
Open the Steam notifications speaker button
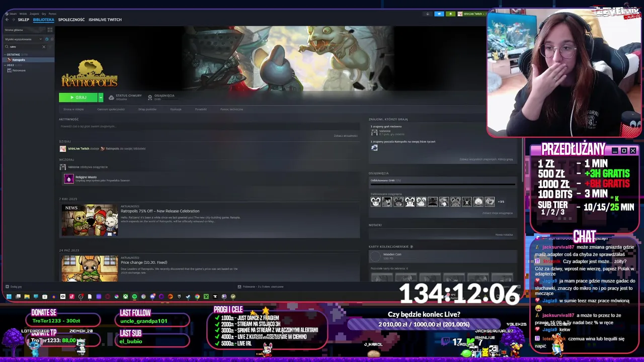coord(439,14)
